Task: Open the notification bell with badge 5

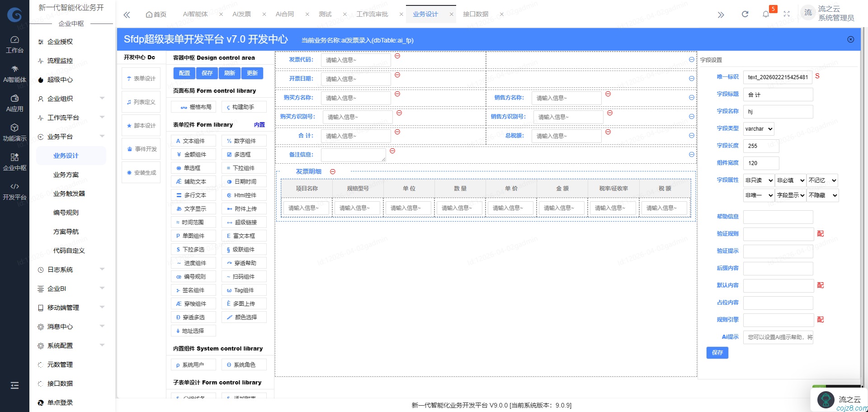Action: point(765,14)
